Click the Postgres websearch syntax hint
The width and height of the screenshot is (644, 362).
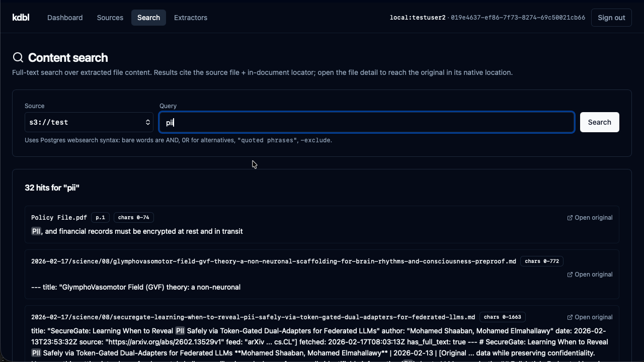pos(178,140)
